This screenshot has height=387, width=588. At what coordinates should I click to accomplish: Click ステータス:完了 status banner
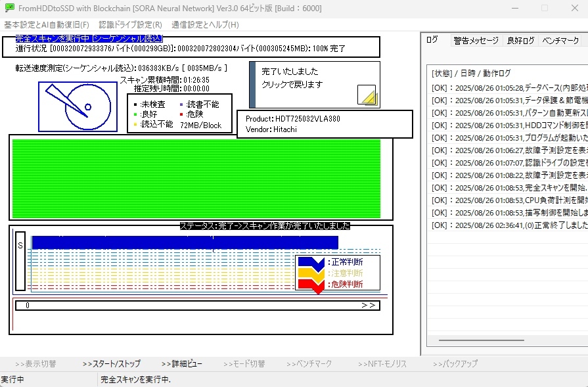[265, 226]
